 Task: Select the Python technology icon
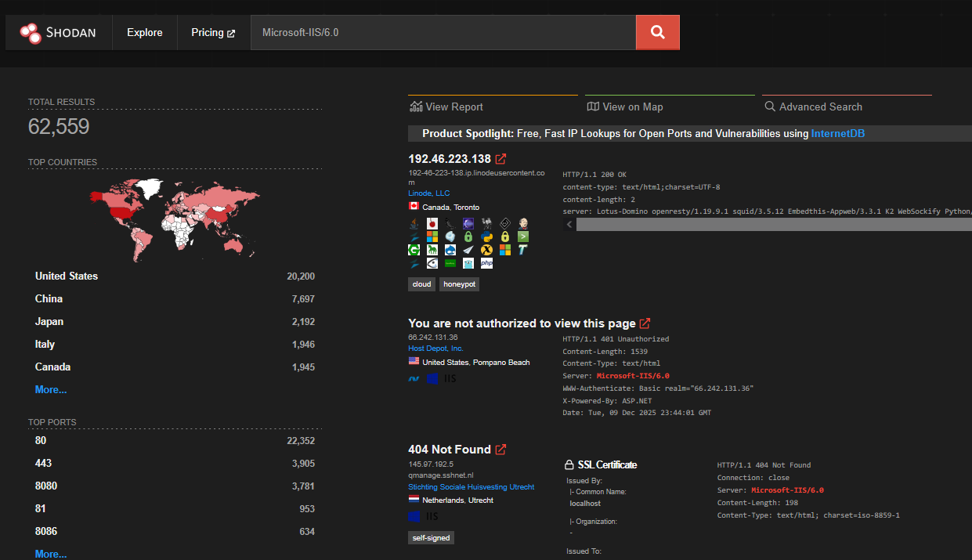pyautogui.click(x=486, y=237)
